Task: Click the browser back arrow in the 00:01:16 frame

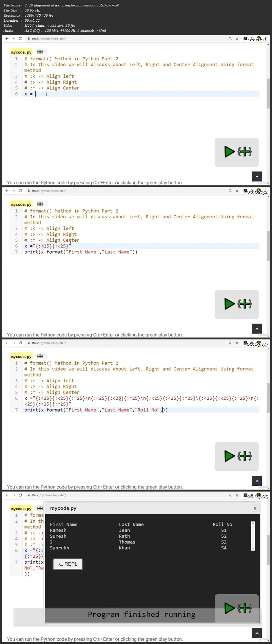Action: [7, 39]
